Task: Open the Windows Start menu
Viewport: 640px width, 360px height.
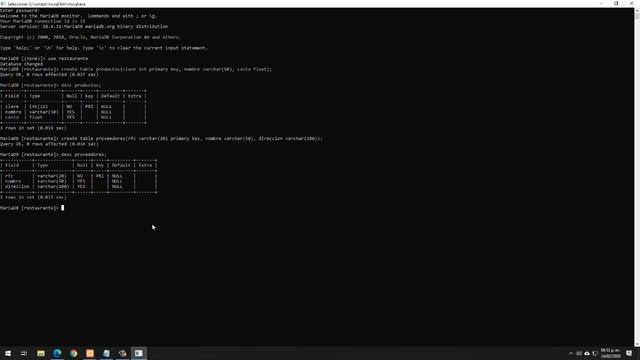Action: tap(8, 353)
